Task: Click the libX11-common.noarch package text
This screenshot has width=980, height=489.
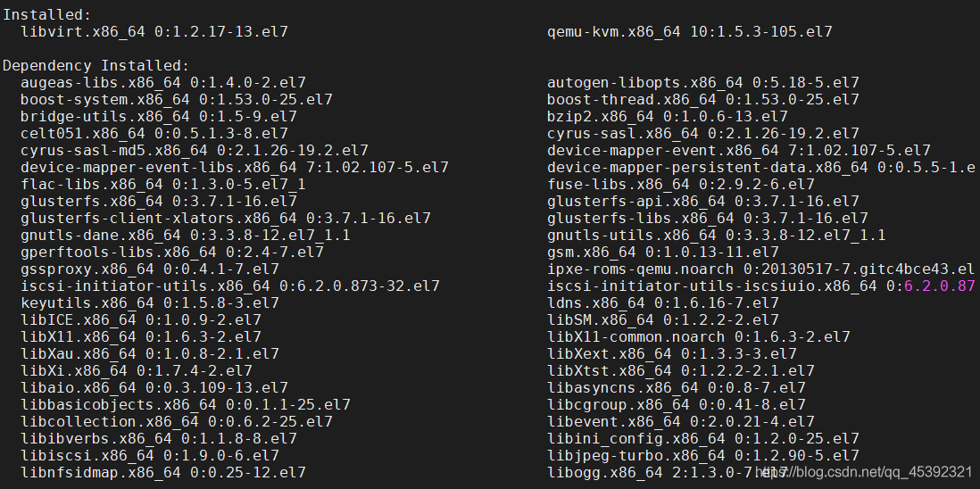Action: point(698,336)
